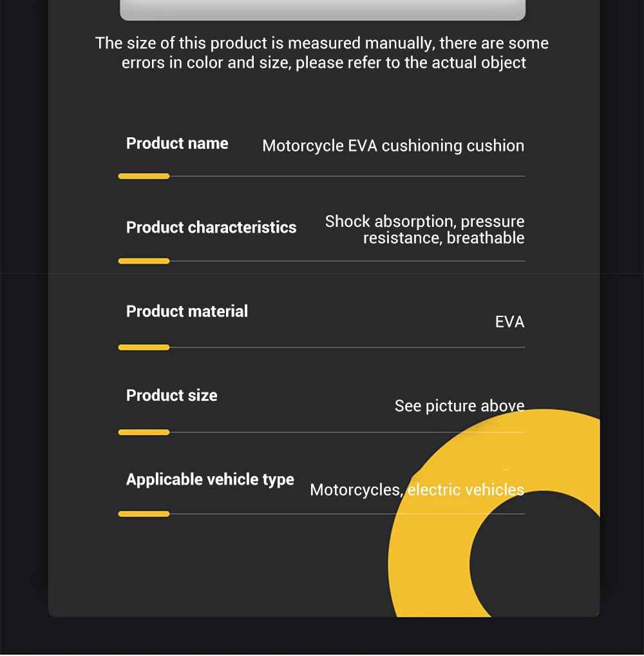The width and height of the screenshot is (644, 656).
Task: Click the Motorcycles, electric vehicles text
Action: tap(417, 490)
